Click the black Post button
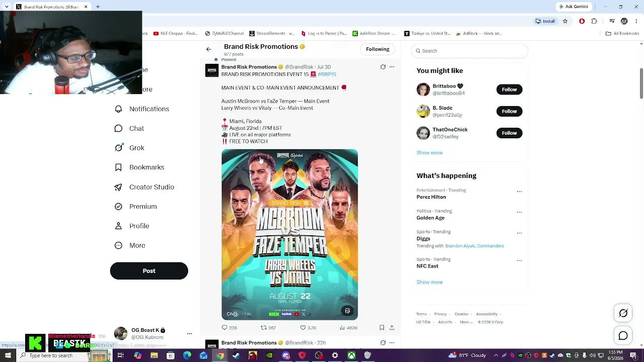The height and width of the screenshot is (362, 644). pyautogui.click(x=149, y=271)
